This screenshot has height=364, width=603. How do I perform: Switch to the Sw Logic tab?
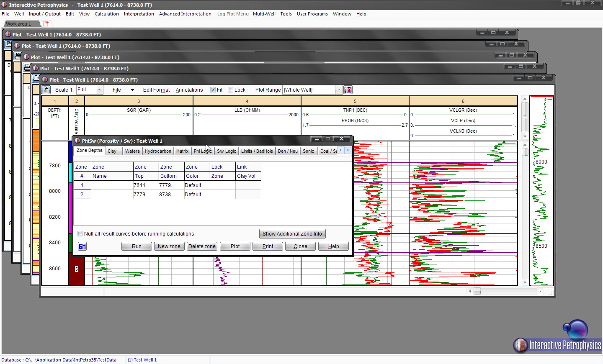point(227,151)
